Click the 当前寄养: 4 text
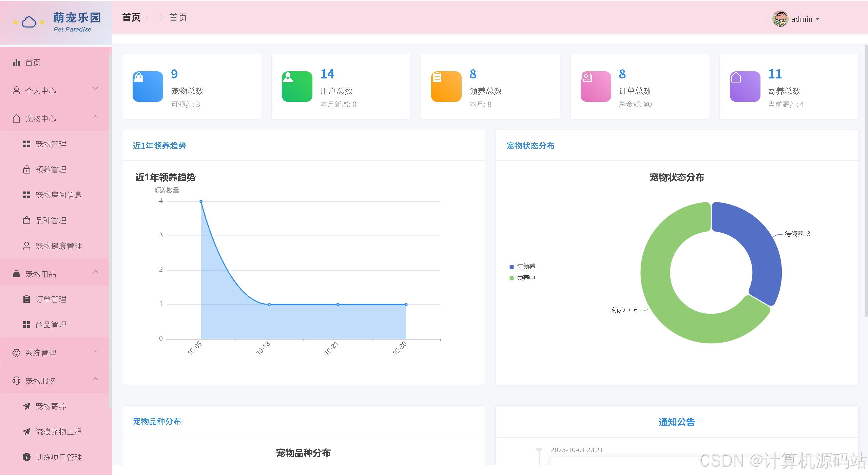 pyautogui.click(x=786, y=104)
